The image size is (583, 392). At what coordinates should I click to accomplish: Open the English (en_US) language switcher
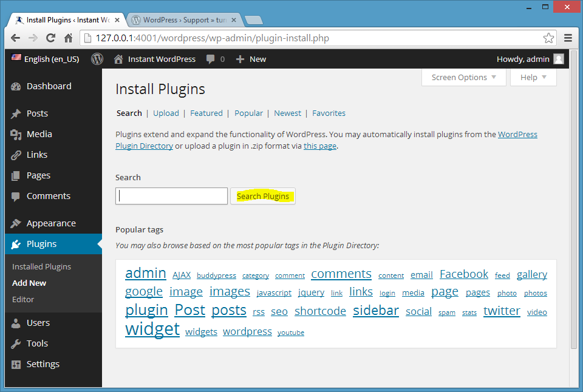tap(46, 59)
